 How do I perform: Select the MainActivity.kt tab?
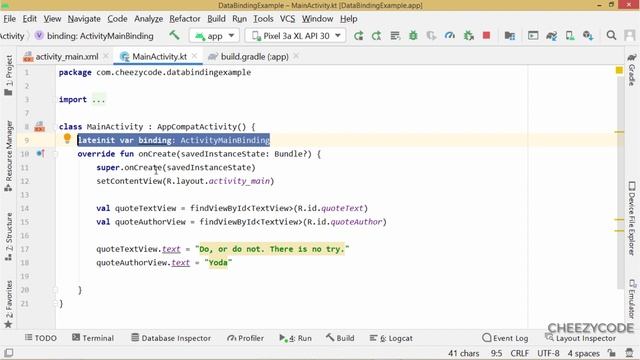point(159,57)
